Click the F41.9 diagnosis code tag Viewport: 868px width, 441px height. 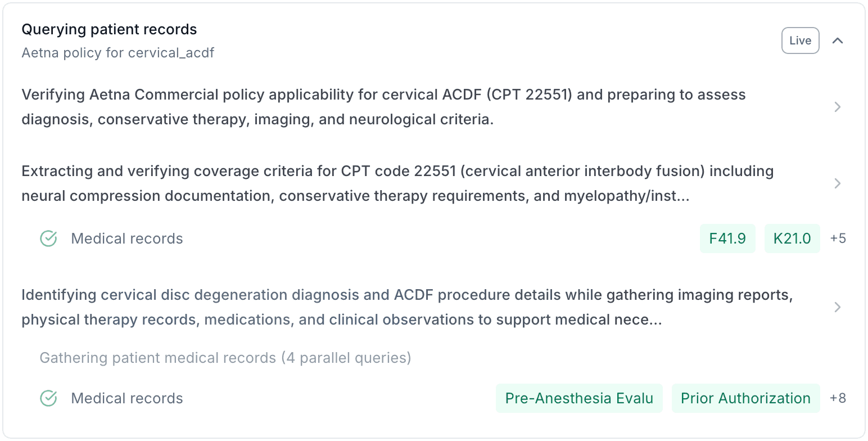(x=727, y=238)
